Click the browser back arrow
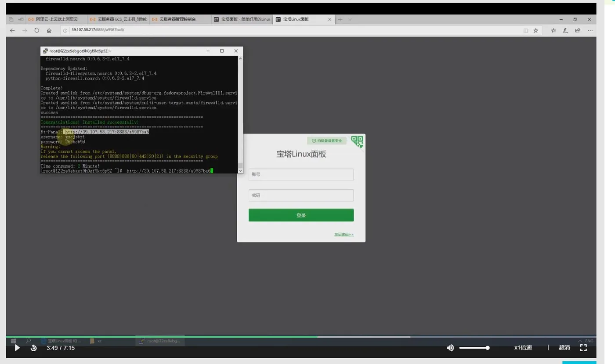Image resolution: width=615 pixels, height=364 pixels. point(12,30)
